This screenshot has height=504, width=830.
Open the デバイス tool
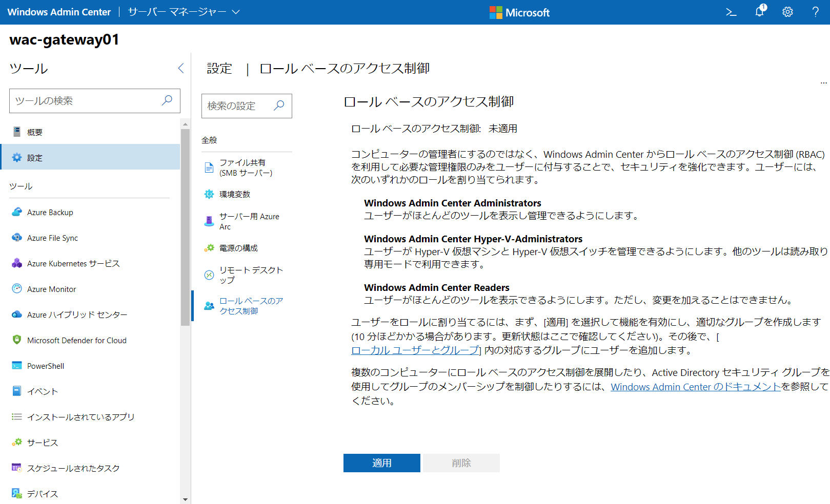(x=43, y=493)
